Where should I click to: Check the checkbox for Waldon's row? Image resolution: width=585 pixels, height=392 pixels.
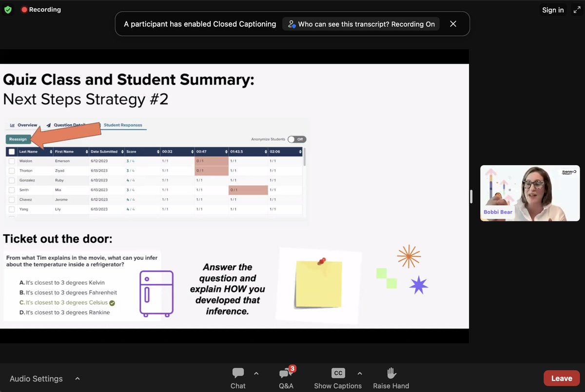point(12,161)
